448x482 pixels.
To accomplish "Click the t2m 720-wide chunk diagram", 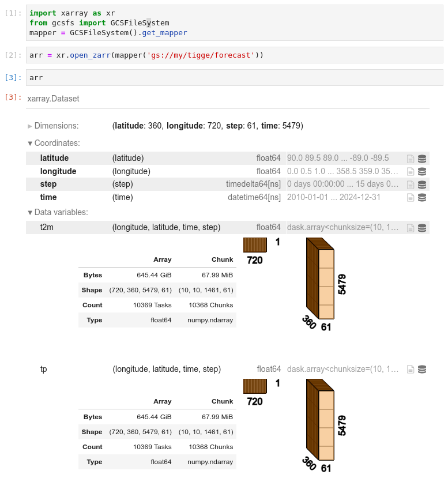I will coord(255,245).
